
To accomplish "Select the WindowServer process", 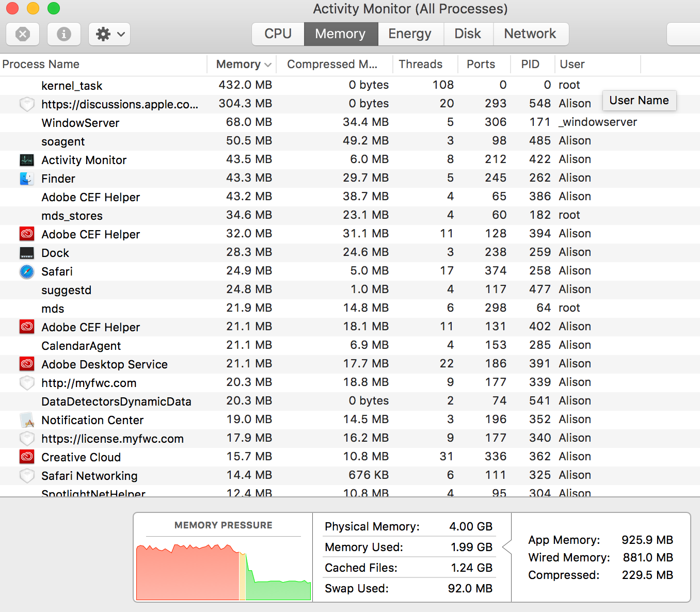I will point(81,123).
